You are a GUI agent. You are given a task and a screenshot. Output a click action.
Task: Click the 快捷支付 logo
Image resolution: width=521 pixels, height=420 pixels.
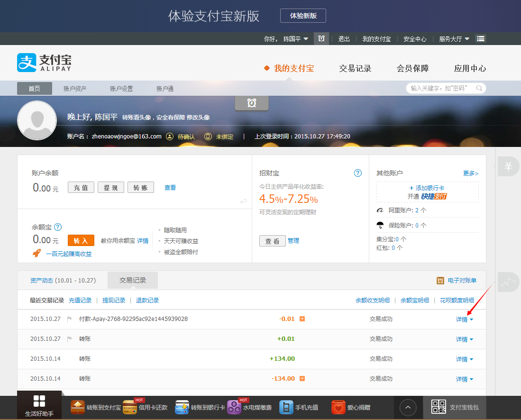[434, 196]
